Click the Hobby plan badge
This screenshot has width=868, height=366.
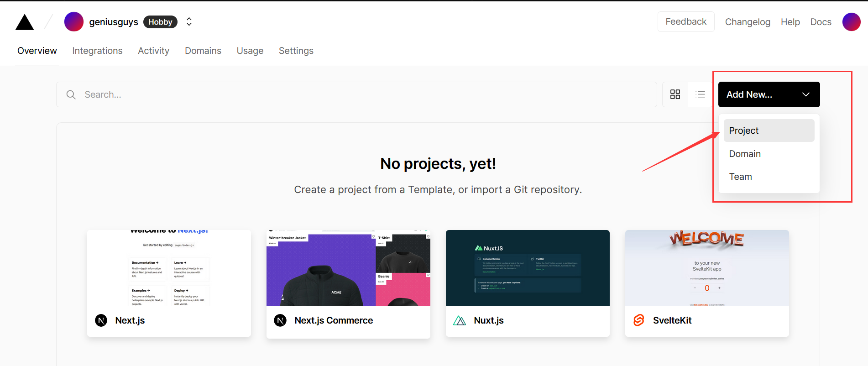coord(160,22)
